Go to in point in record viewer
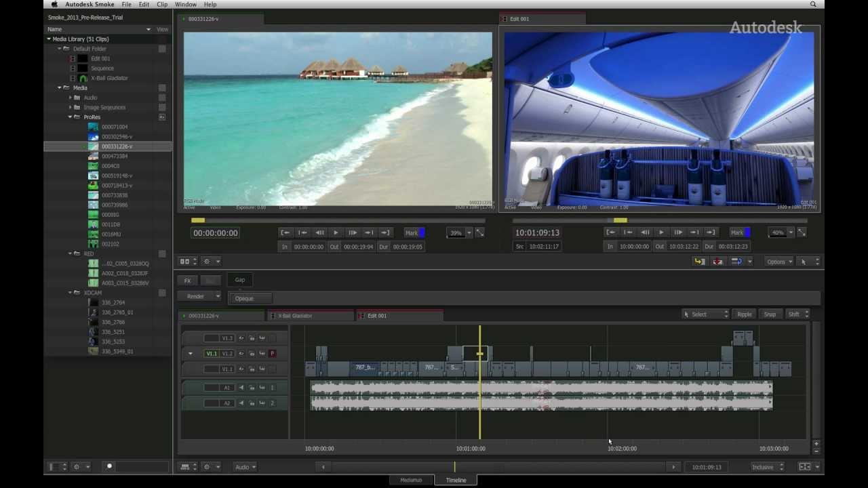This screenshot has width=868, height=488. (611, 232)
